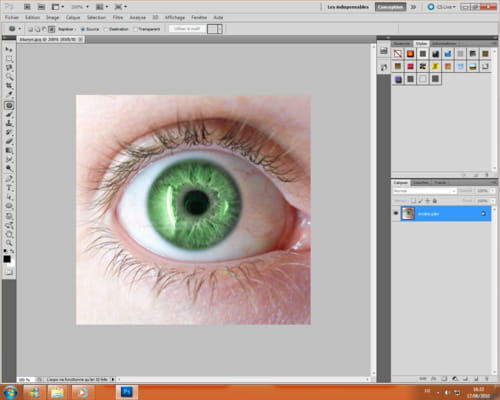Image resolution: width=500 pixels, height=400 pixels.
Task: Show more workspaces with double-arrow
Action: [x=413, y=7]
